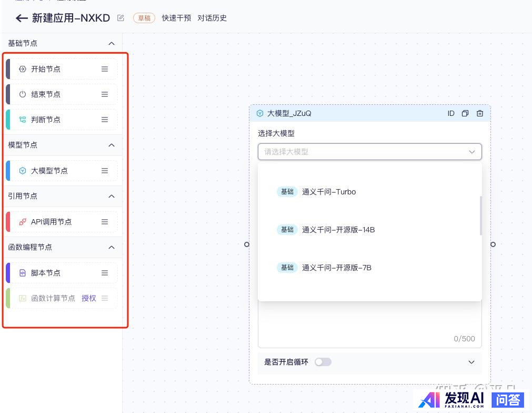Click the 问答 button at bottom right
Screen dimensions: 532x413
click(x=508, y=400)
